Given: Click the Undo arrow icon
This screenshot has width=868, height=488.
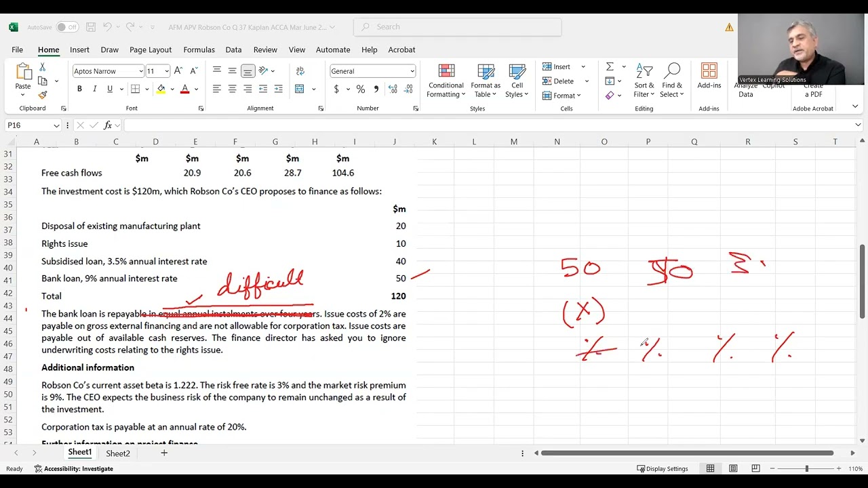Looking at the screenshot, I should [x=107, y=27].
